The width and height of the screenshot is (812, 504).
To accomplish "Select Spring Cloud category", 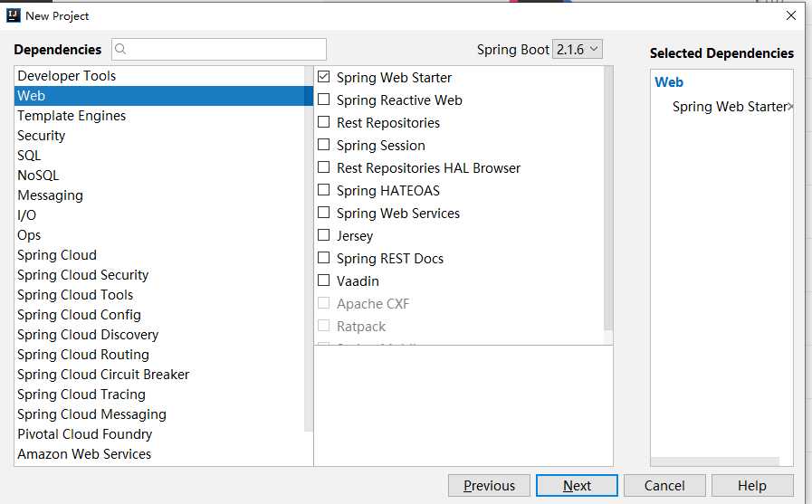I will [x=164, y=255].
